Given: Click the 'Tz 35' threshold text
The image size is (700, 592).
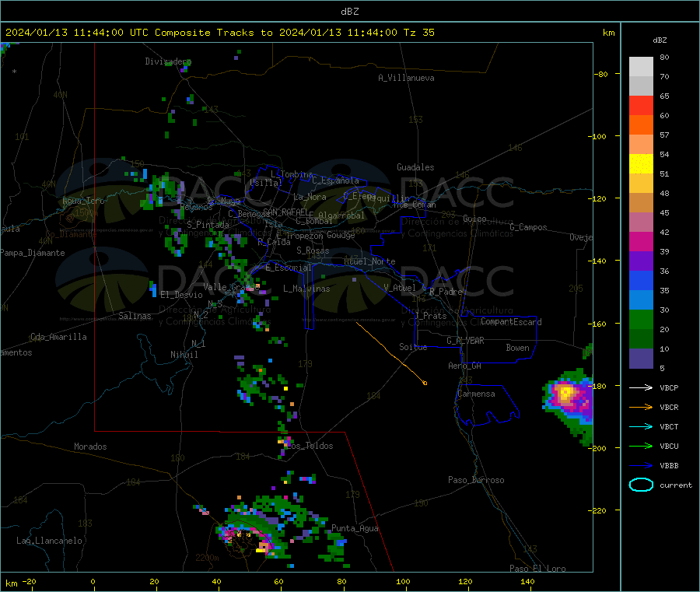Looking at the screenshot, I should pos(418,33).
